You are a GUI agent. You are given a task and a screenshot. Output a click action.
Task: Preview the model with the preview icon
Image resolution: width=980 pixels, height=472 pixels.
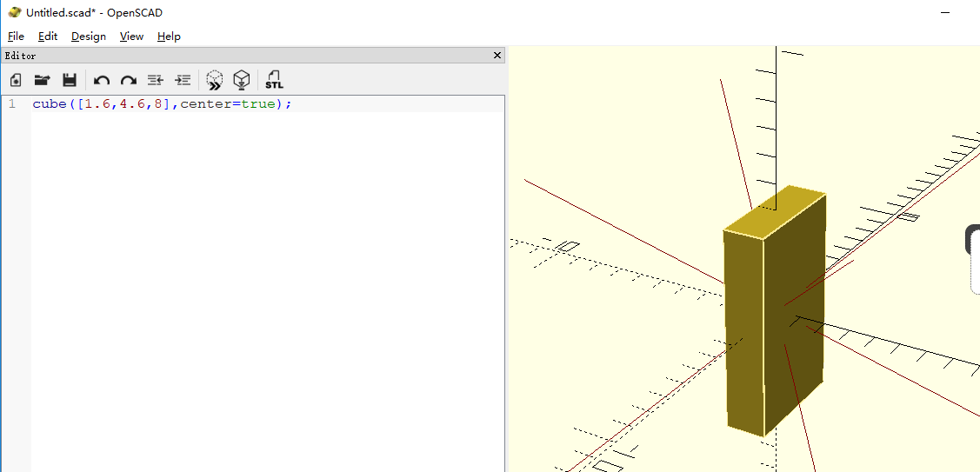(214, 81)
